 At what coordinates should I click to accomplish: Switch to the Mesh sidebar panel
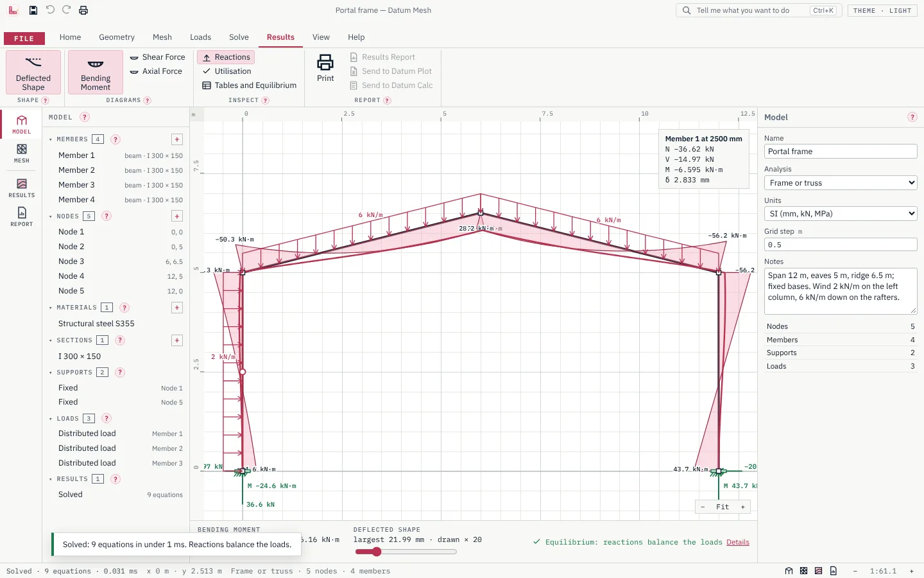tap(22, 153)
